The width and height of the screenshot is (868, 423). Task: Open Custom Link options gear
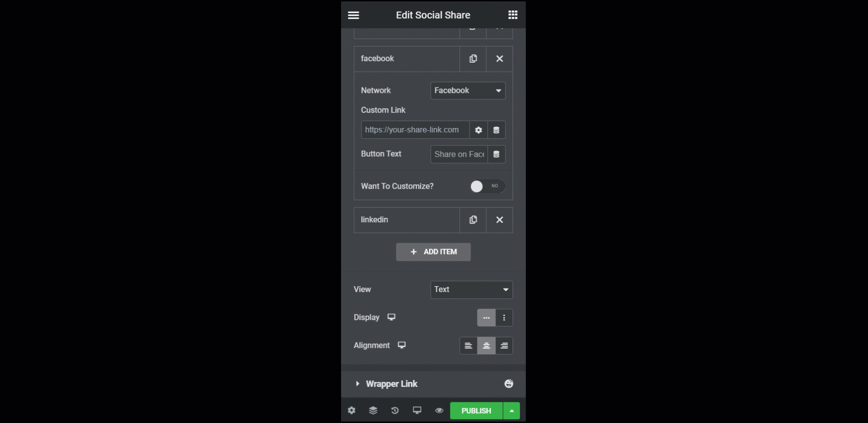[478, 130]
